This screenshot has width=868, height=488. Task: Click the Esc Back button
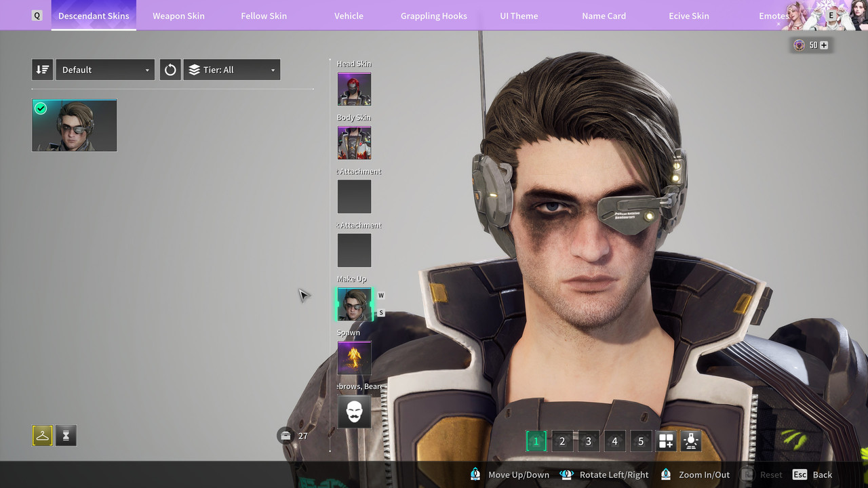click(x=812, y=474)
